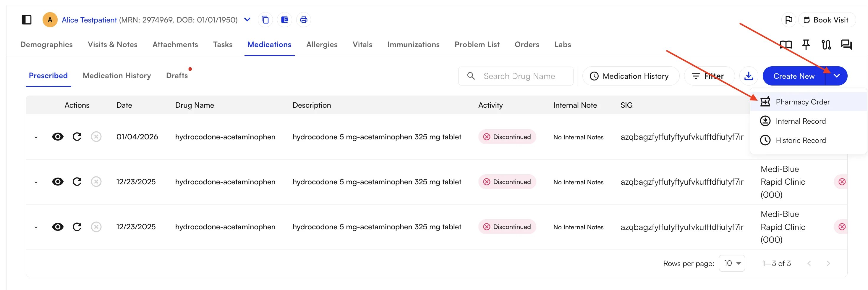Click the Activity column header
This screenshot has width=868, height=290.
tap(490, 105)
